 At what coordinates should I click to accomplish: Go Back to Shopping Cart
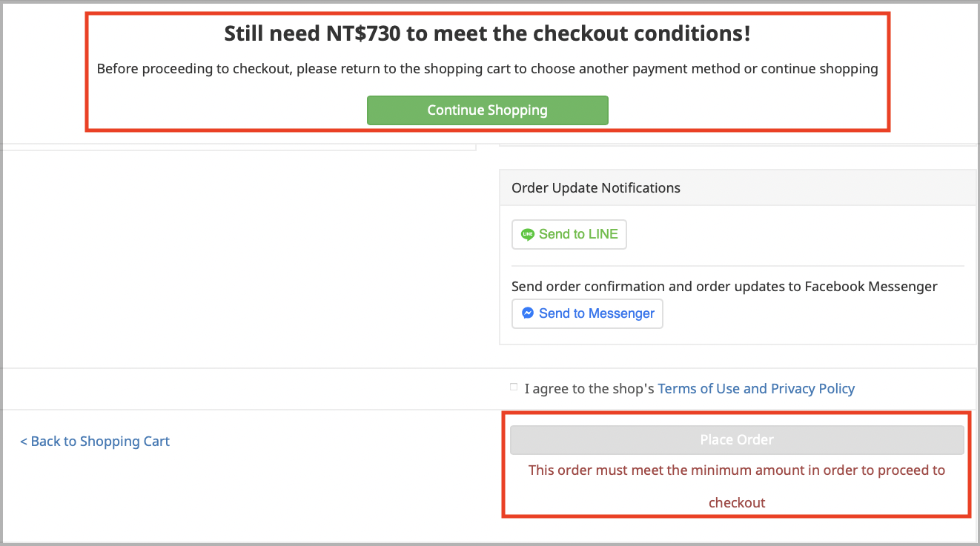[x=95, y=441]
